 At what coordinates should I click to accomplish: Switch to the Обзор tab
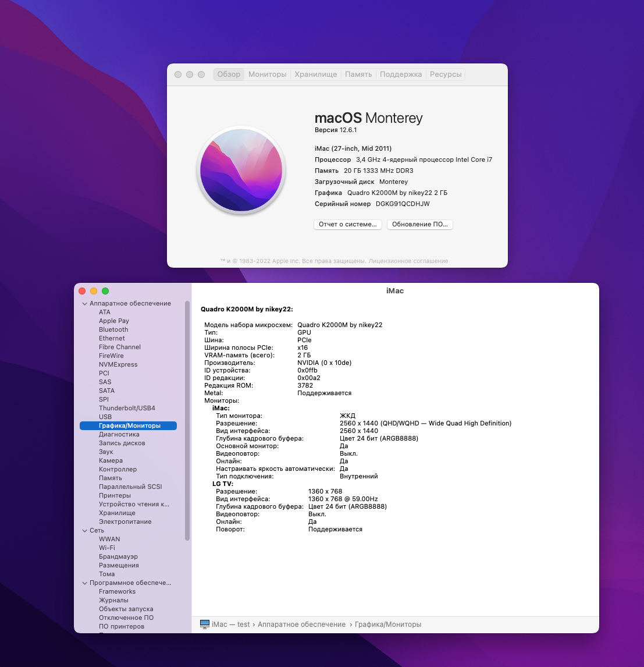[229, 74]
